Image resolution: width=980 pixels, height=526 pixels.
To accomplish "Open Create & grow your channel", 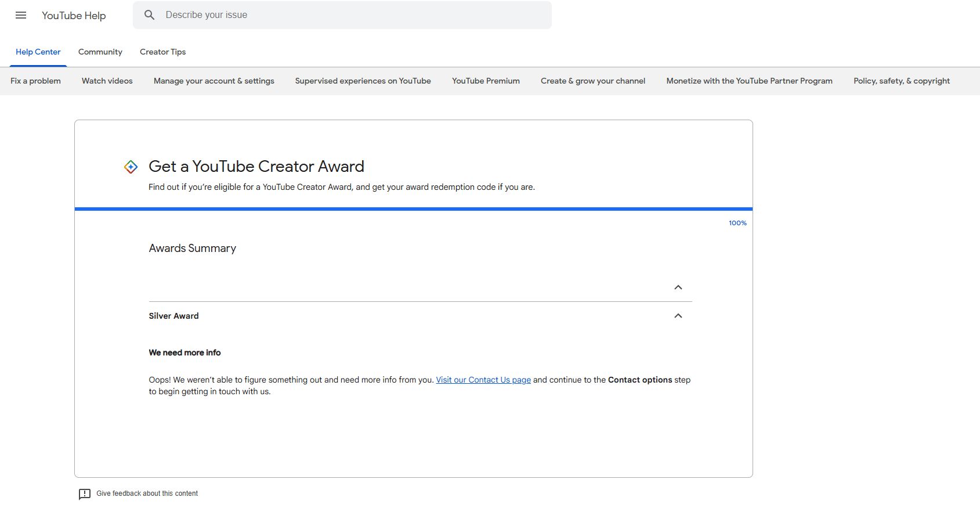I will (x=592, y=81).
